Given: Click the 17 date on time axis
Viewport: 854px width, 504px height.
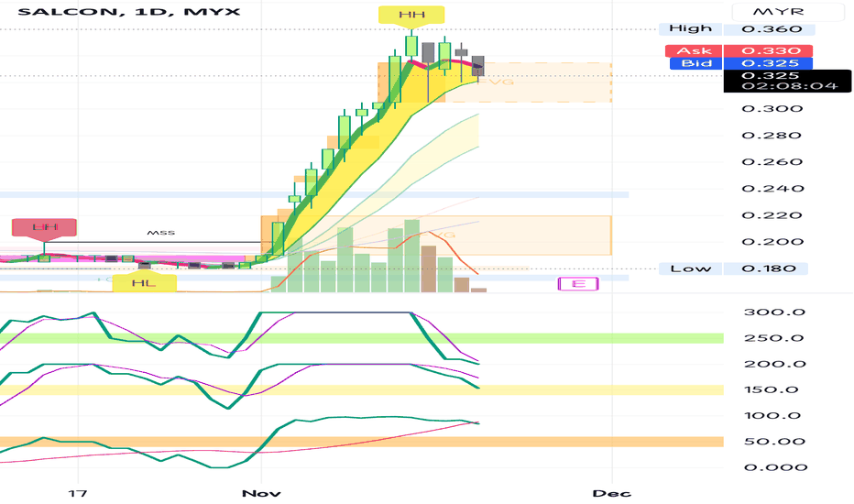Looking at the screenshot, I should pyautogui.click(x=77, y=494).
